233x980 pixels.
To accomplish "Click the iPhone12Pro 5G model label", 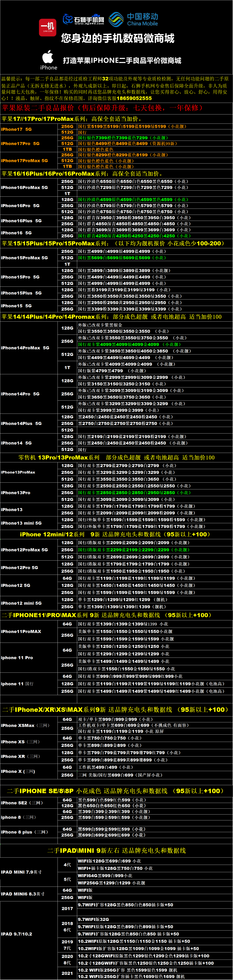I will 19,568.
